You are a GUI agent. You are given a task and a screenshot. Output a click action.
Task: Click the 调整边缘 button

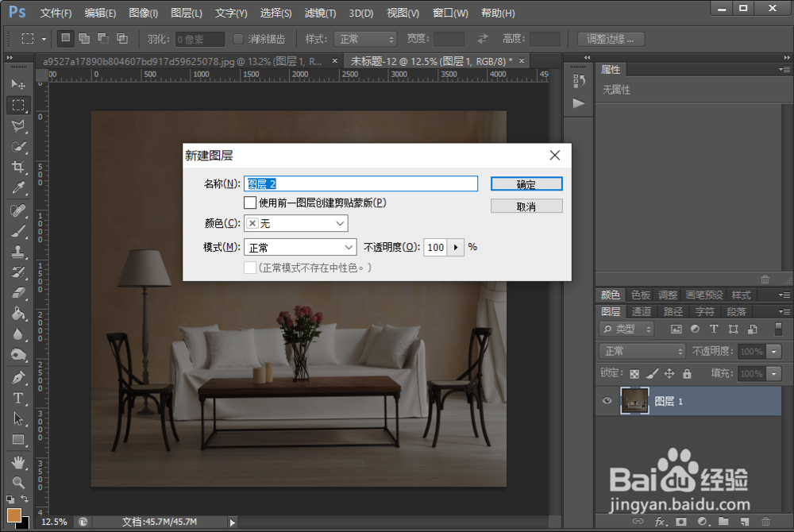coord(611,39)
